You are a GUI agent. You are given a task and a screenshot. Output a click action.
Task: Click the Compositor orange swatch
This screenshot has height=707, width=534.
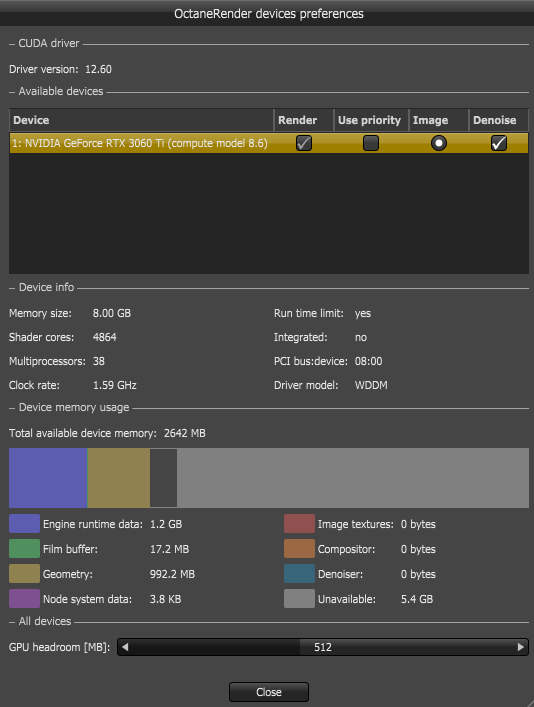point(299,549)
